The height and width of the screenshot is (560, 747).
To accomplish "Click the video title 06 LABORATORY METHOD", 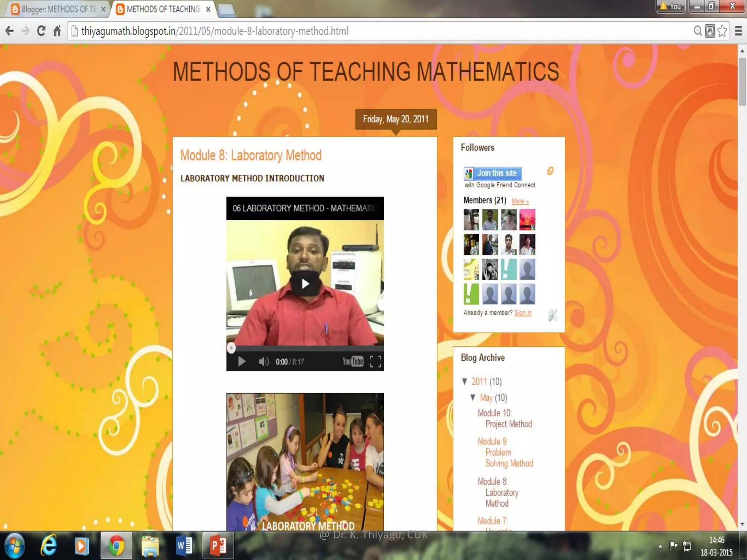I will click(305, 208).
